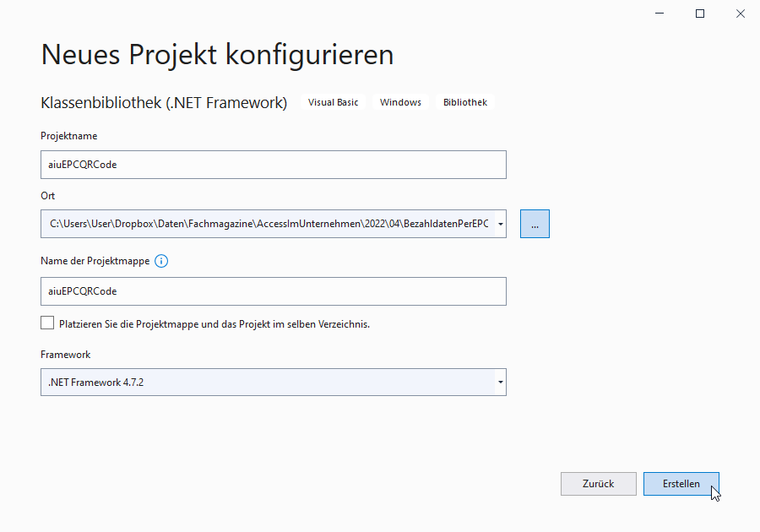Select the Windows filter tag
The image size is (760, 532).
coord(399,101)
